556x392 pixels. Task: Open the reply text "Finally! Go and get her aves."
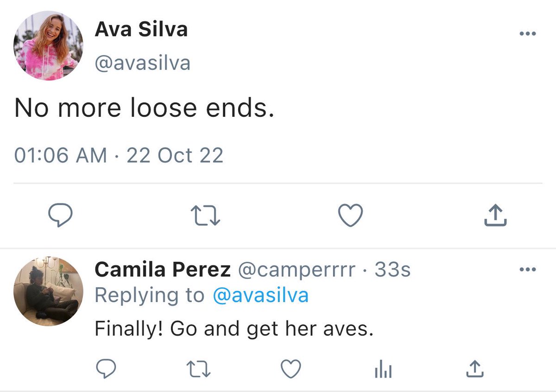tap(234, 329)
